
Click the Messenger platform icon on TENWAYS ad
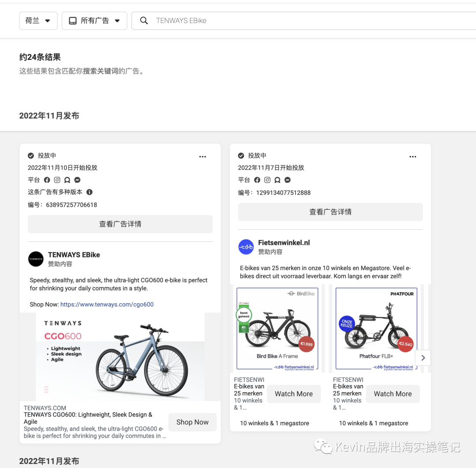(78, 180)
